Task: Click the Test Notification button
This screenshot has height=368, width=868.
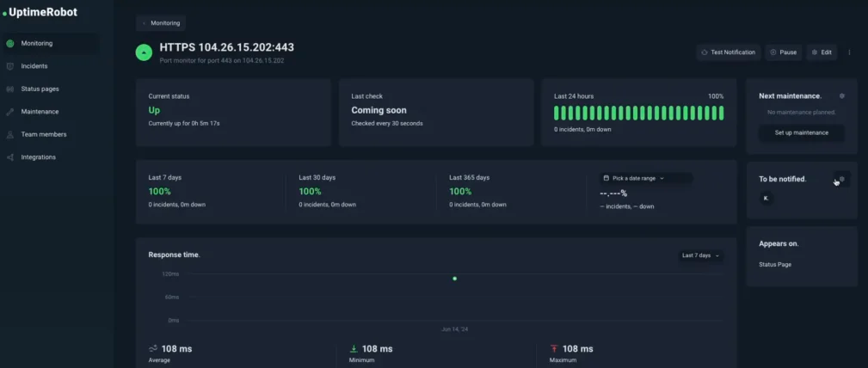Action: (728, 52)
